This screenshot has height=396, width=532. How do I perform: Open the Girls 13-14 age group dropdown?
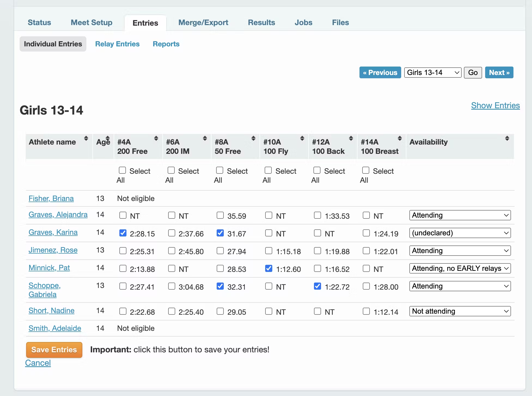[x=433, y=73]
